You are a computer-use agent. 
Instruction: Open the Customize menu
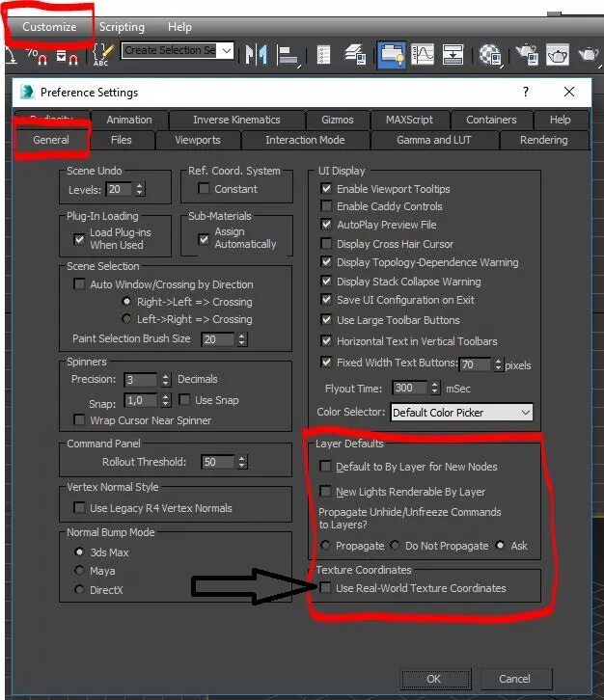pyautogui.click(x=49, y=27)
